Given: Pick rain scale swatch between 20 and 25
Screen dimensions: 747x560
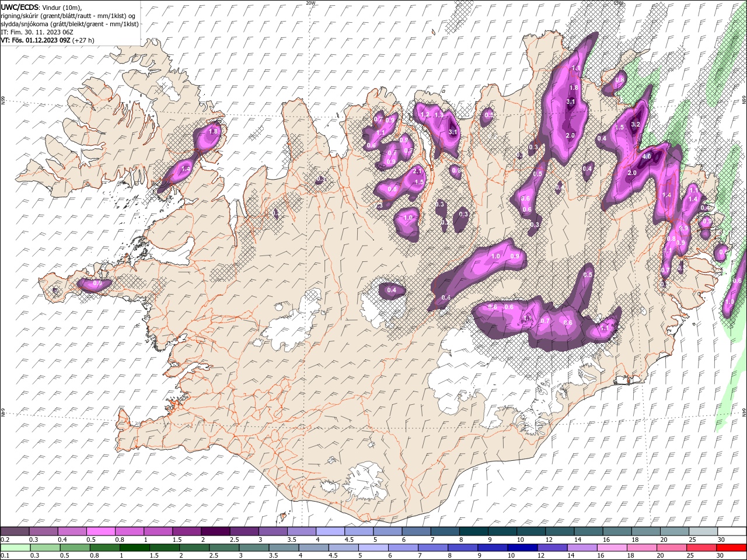Looking at the screenshot, I should [x=671, y=547].
